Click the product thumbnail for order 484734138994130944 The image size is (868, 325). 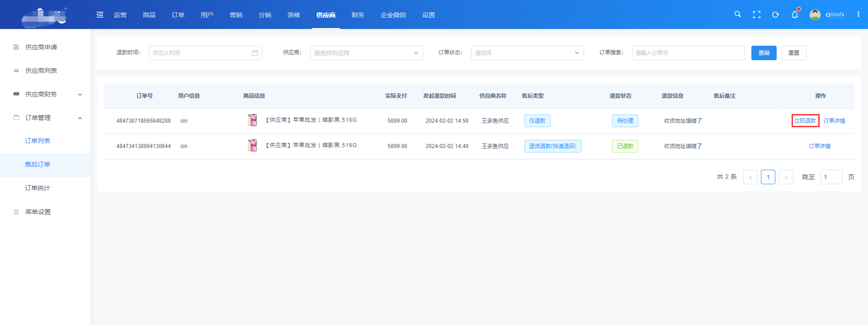pyautogui.click(x=252, y=146)
